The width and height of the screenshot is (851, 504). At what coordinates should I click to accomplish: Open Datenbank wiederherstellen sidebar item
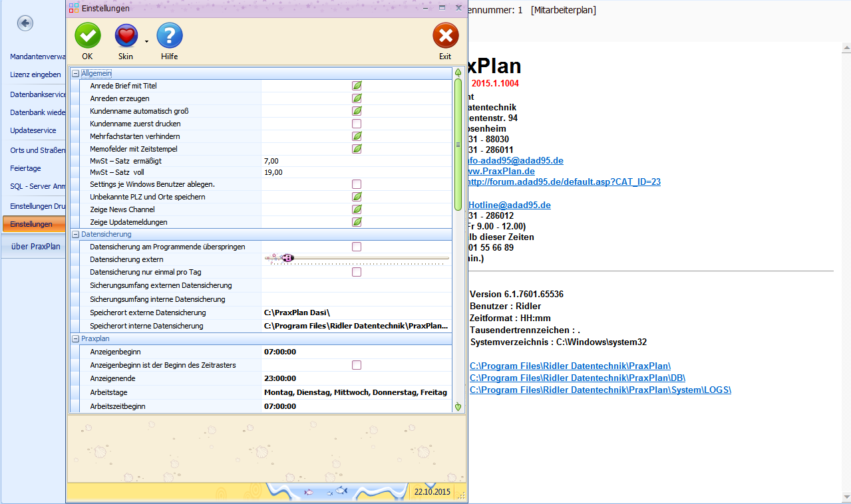37,112
